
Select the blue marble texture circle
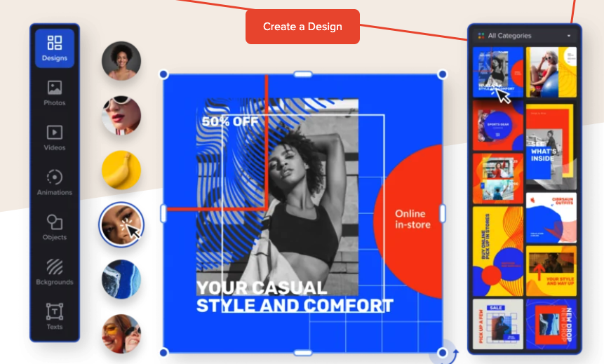(121, 279)
